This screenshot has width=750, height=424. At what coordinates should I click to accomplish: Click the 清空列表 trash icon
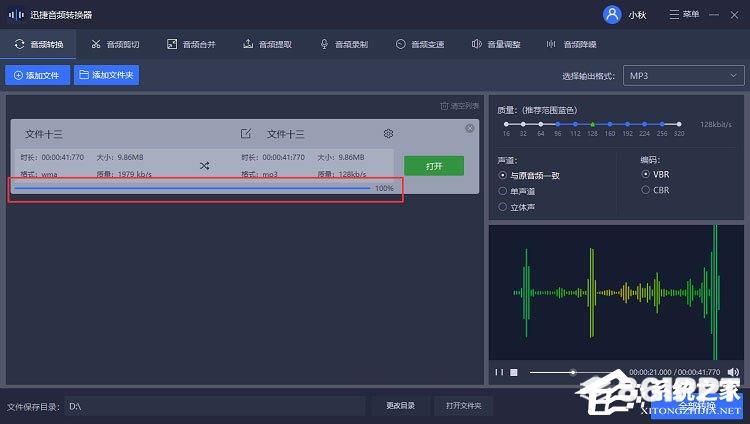point(445,106)
